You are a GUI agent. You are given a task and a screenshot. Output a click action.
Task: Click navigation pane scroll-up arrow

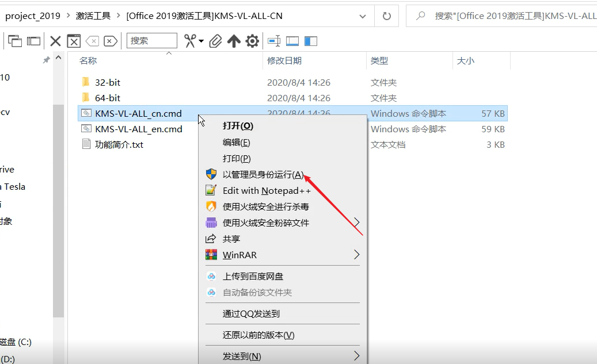[58, 58]
